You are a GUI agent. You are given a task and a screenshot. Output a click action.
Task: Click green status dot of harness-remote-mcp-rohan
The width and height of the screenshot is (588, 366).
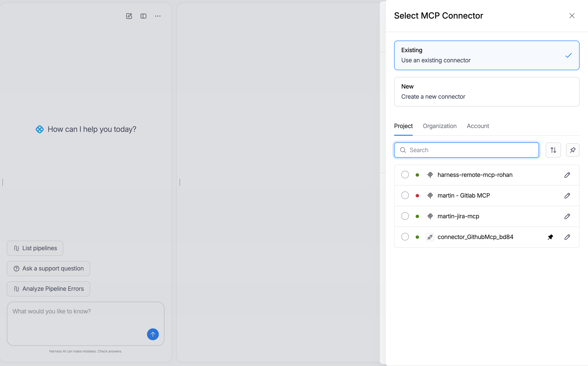pyautogui.click(x=417, y=175)
